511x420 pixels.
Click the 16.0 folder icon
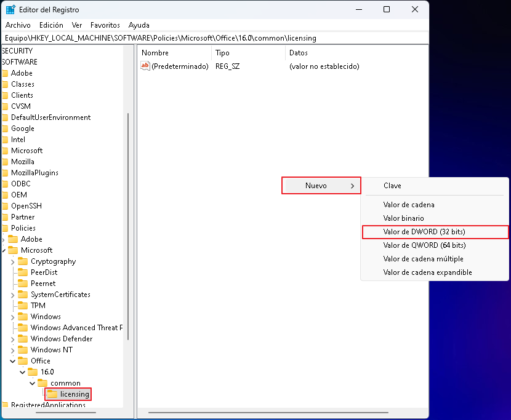[x=33, y=372]
